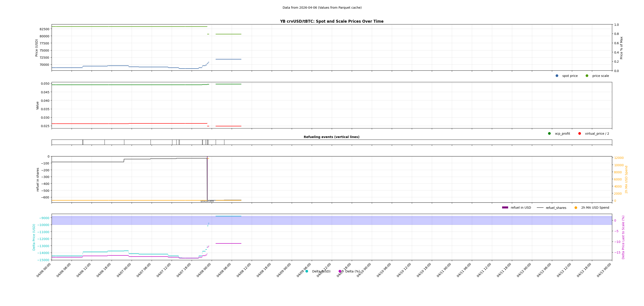Click the shaded blue band in delta chart
The height and width of the screenshot is (306, 644).
(375, 221)
